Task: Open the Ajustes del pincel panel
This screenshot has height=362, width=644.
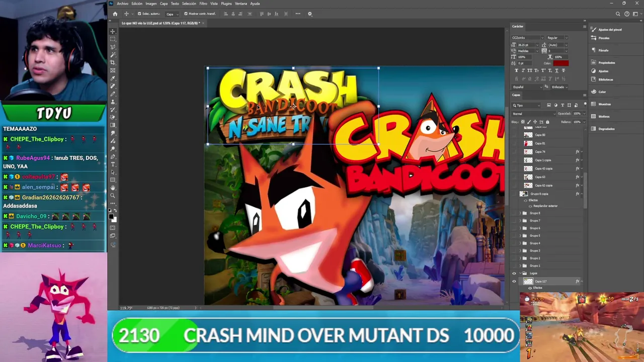Action: click(x=607, y=30)
